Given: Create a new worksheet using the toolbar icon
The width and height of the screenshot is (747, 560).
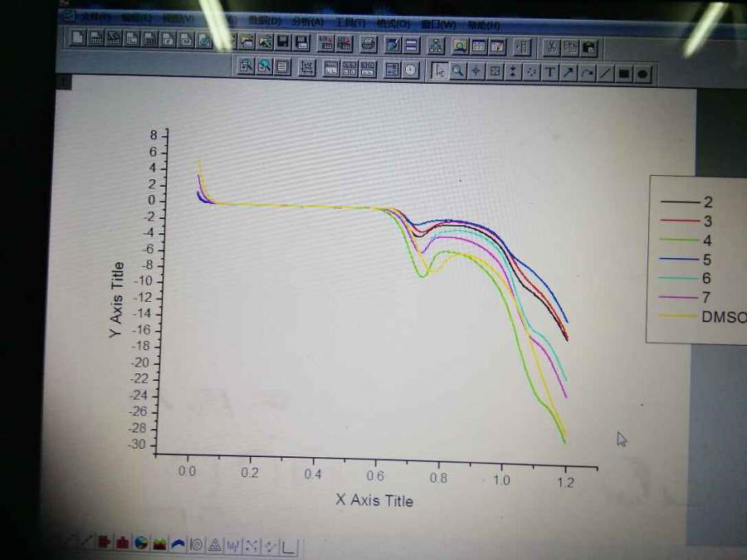Looking at the screenshot, I should (x=95, y=38).
